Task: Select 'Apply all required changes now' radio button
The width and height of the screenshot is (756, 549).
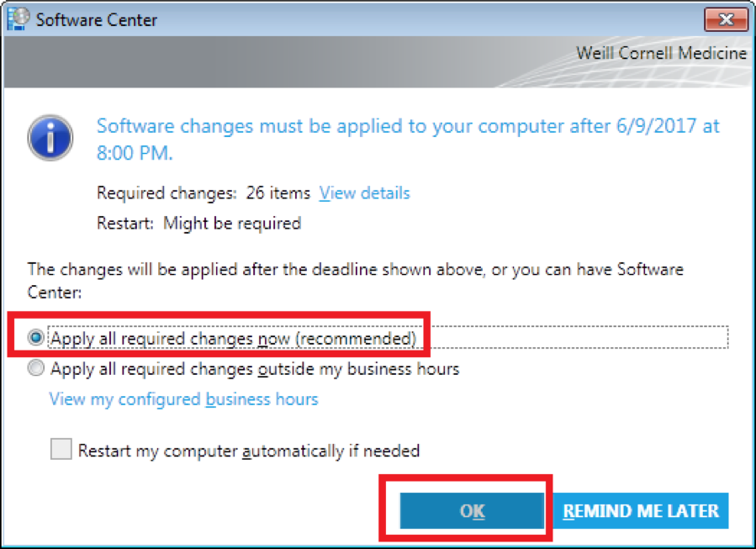Action: click(x=36, y=337)
